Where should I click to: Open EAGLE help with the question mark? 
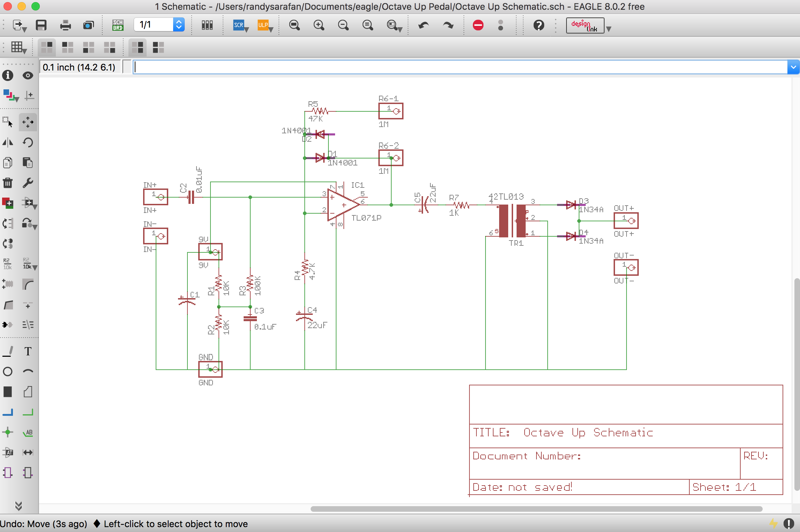pos(539,25)
